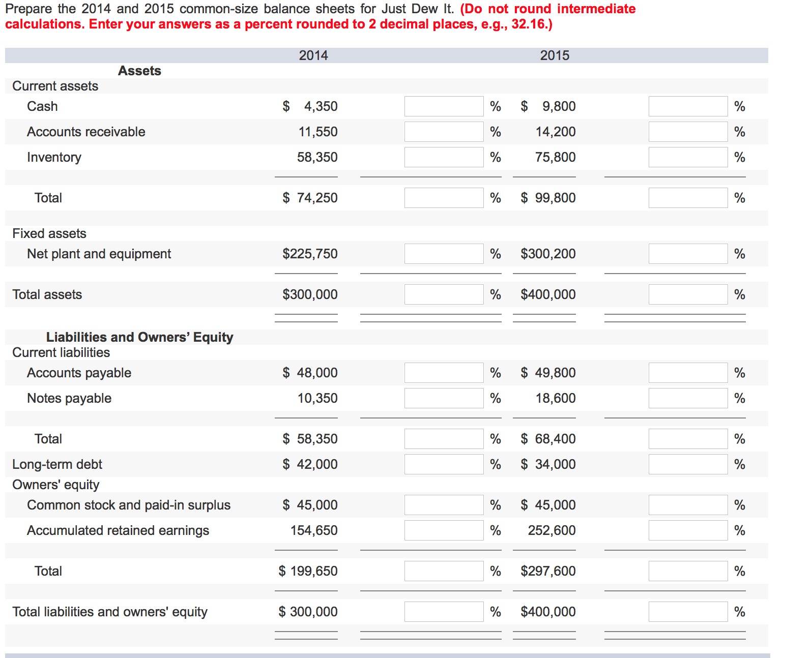Click the 2015 Notes payable value 18,600
The height and width of the screenshot is (658, 812).
pos(556,398)
